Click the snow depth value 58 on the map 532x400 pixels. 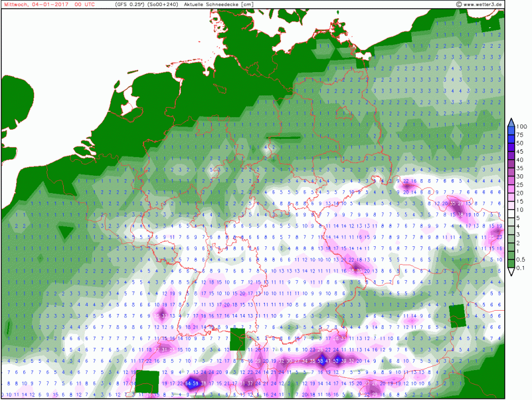[x=321, y=361]
